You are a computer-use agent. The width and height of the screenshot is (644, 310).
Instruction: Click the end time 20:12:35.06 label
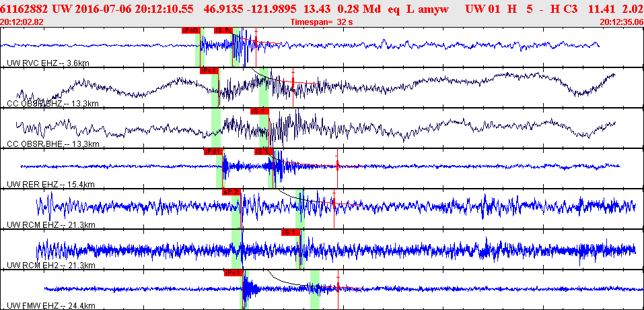621,22
